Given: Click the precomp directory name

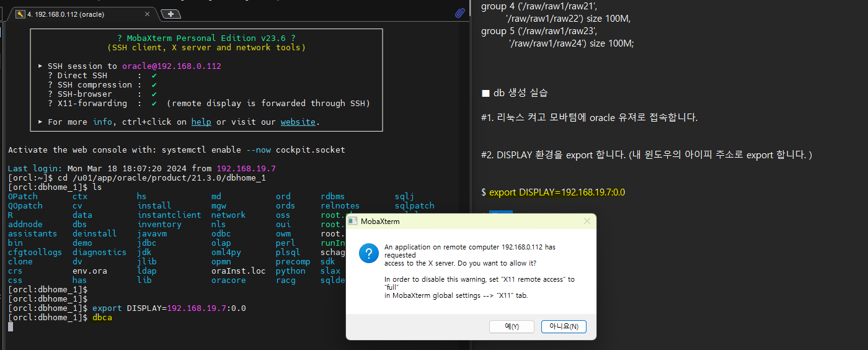Looking at the screenshot, I should tap(293, 262).
